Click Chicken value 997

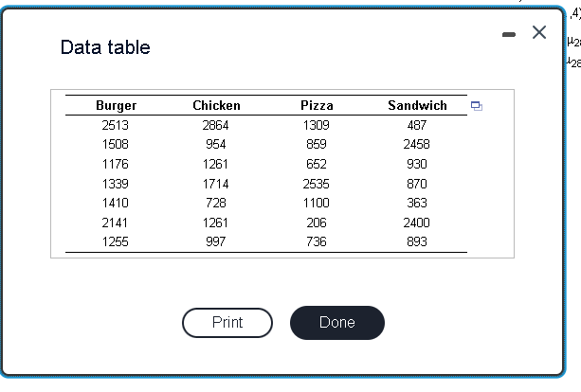click(x=216, y=241)
